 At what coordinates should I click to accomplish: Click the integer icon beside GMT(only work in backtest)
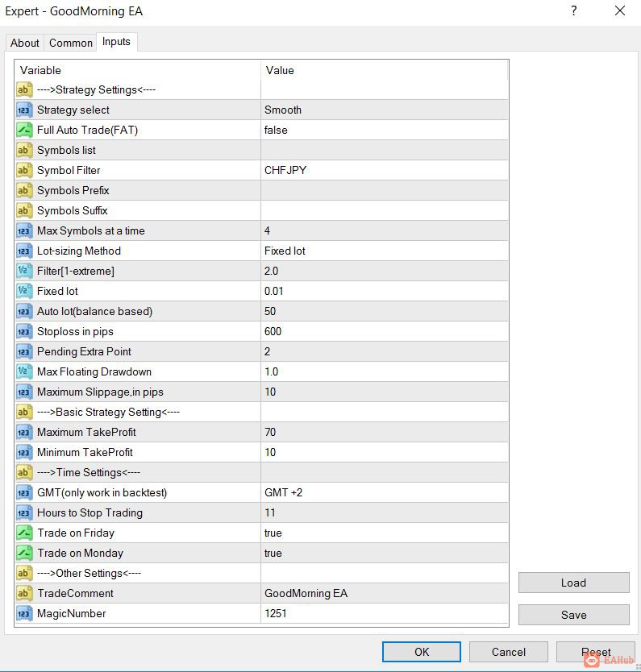(x=24, y=492)
